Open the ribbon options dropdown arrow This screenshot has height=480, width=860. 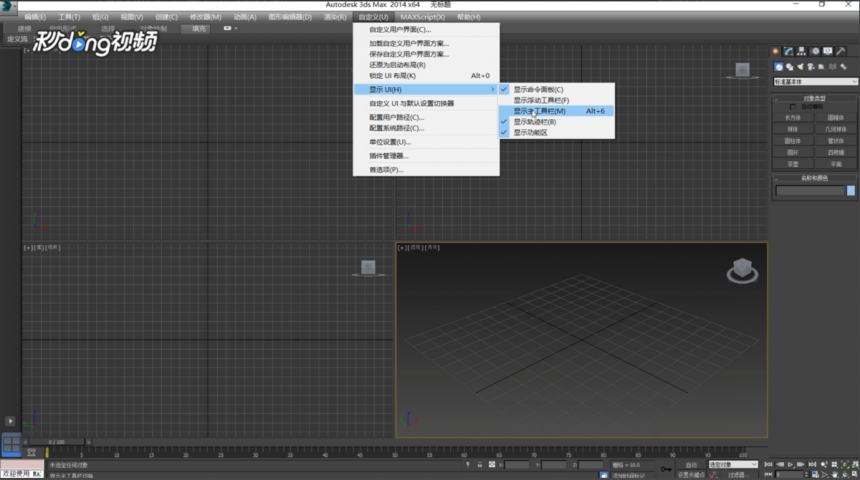[236, 28]
